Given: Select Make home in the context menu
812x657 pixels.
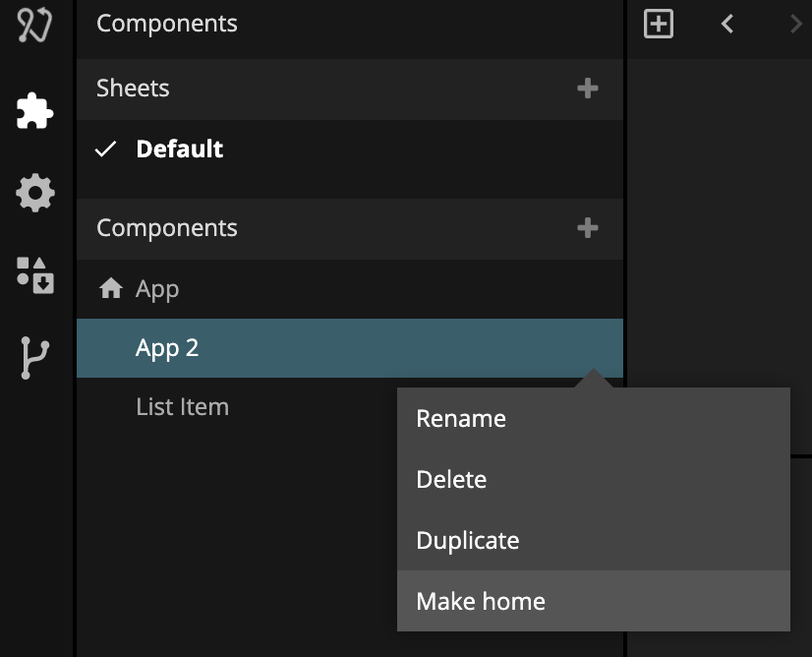Looking at the screenshot, I should 481,602.
